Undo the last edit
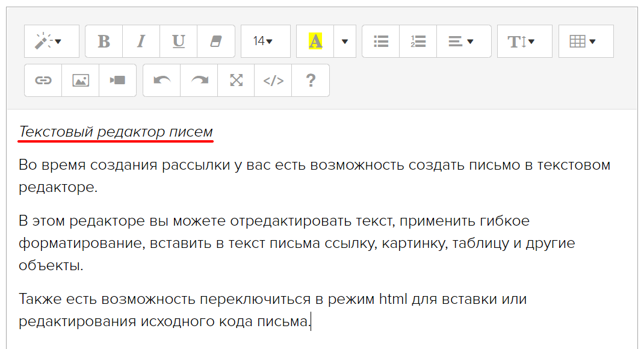The width and height of the screenshot is (644, 349). 162,81
